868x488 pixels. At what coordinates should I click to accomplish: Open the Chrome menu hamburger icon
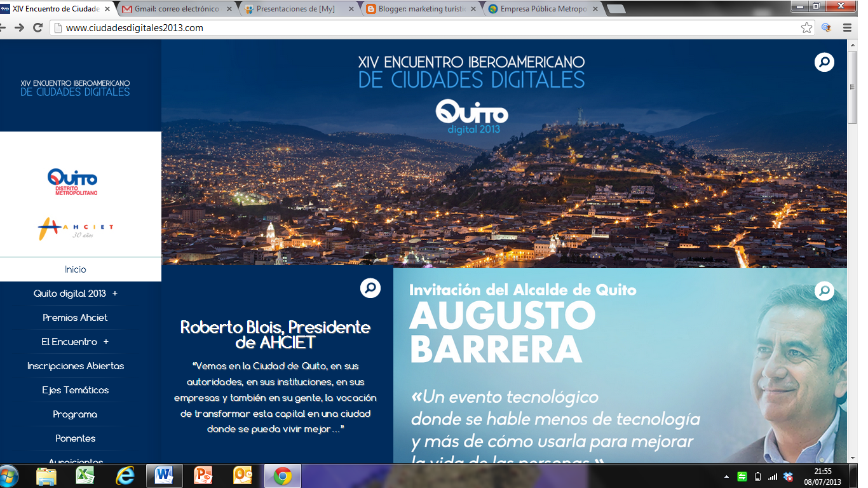tap(847, 27)
